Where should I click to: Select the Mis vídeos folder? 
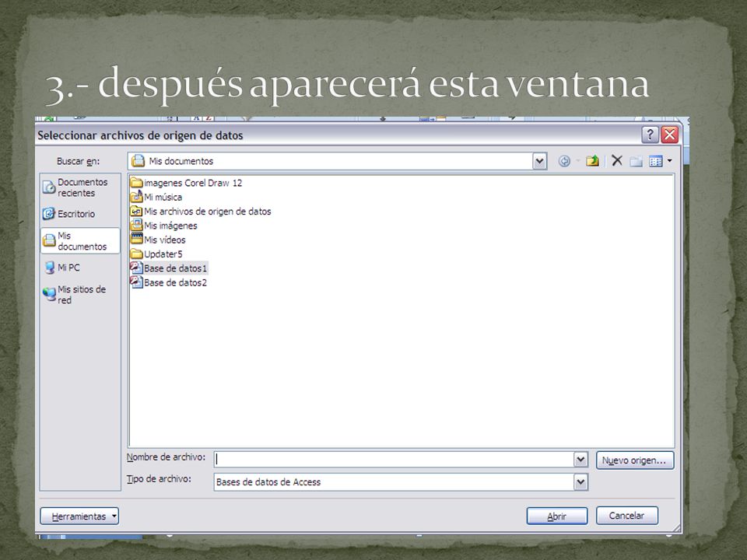coord(158,240)
